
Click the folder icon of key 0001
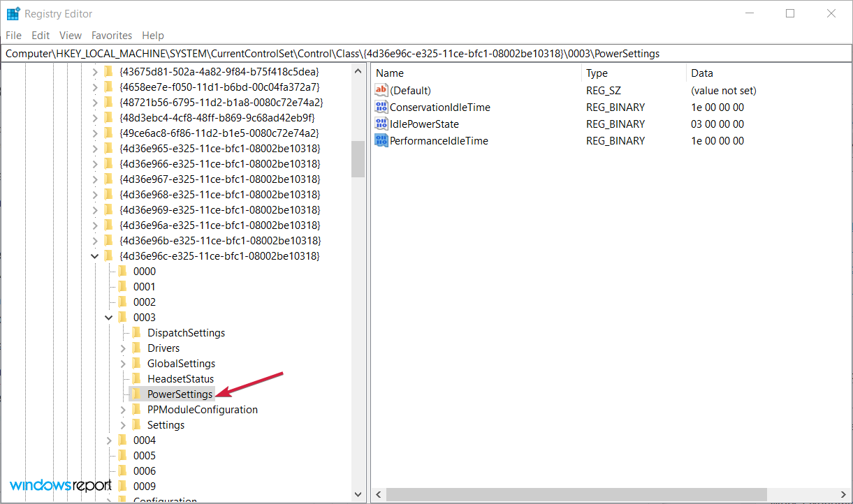tap(122, 286)
